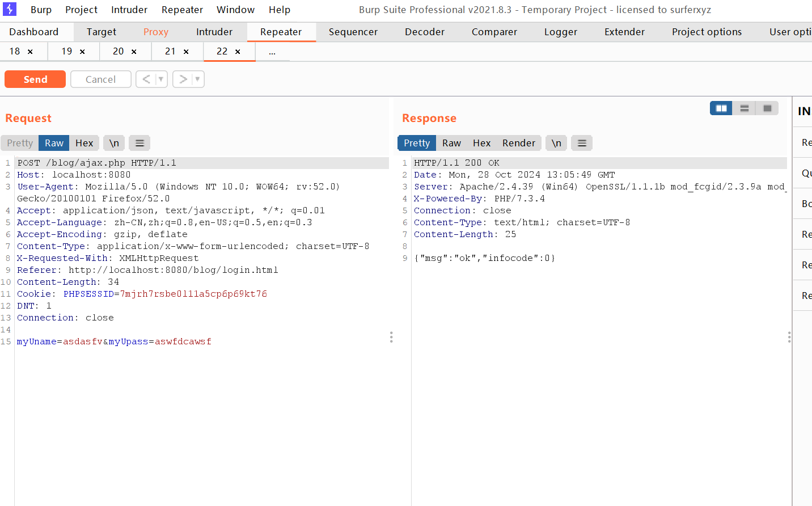The image size is (812, 506).
Task: Select Repeater sub-tab 19
Action: click(x=67, y=52)
